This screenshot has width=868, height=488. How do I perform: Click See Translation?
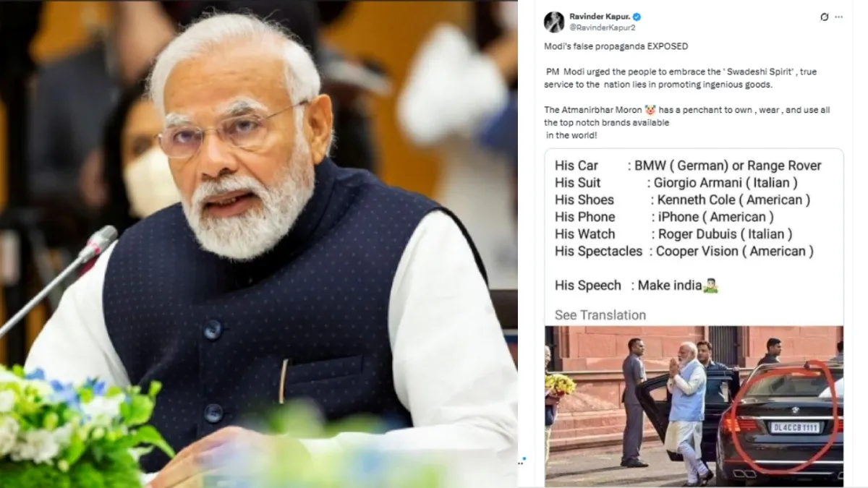[x=600, y=315]
